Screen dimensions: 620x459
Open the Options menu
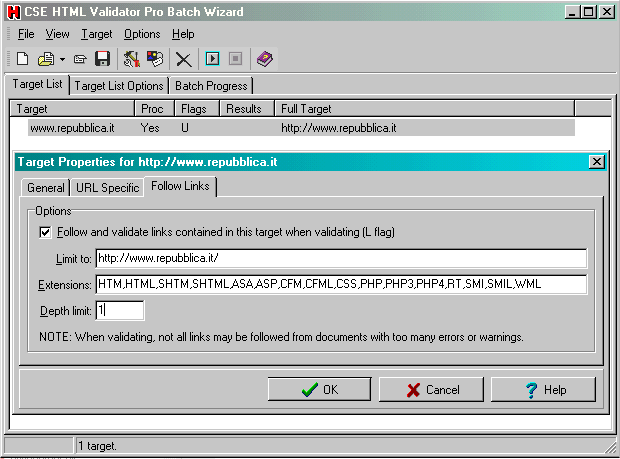click(x=142, y=34)
